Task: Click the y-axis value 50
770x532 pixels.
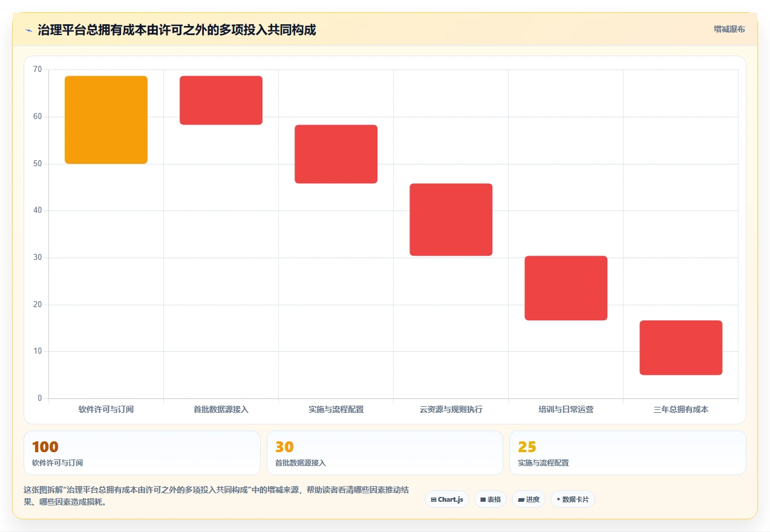Action: pyautogui.click(x=38, y=164)
